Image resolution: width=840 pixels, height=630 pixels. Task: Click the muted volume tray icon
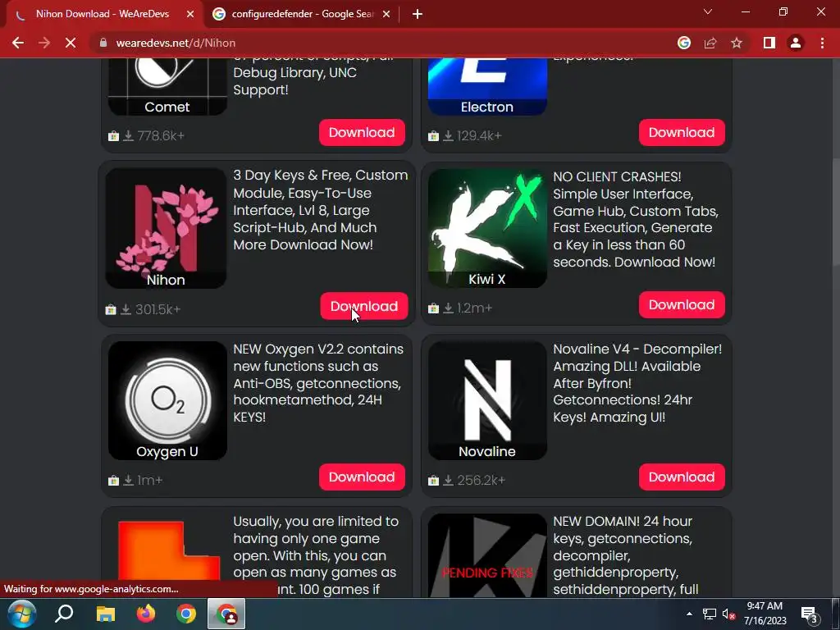click(728, 614)
